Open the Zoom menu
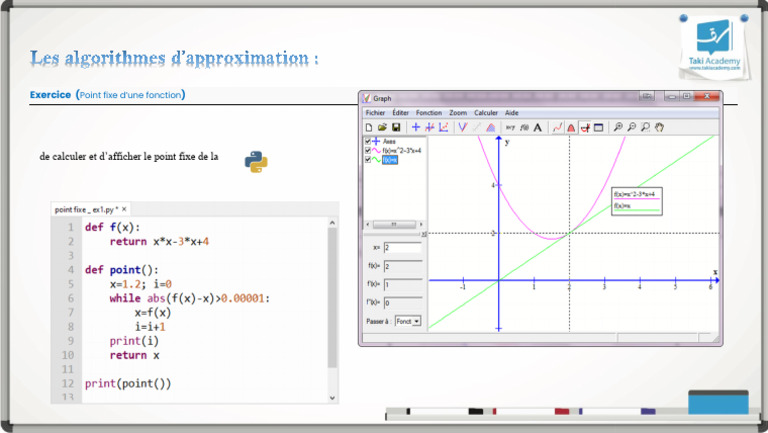Screen dimensions: 768x433 458,113
